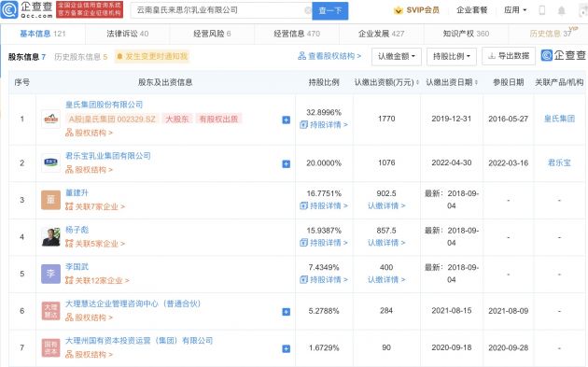The height and width of the screenshot is (367, 588).
Task: Click A股|皇氏集团 002329.SZ tag
Action: tap(112, 119)
